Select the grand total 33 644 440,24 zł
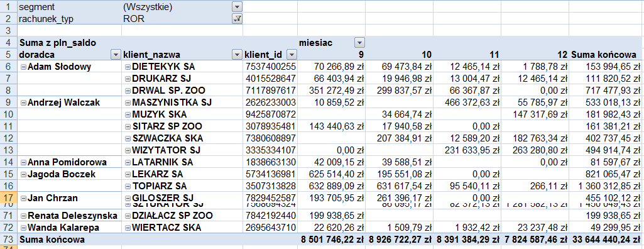644x249 pixels. 606,240
